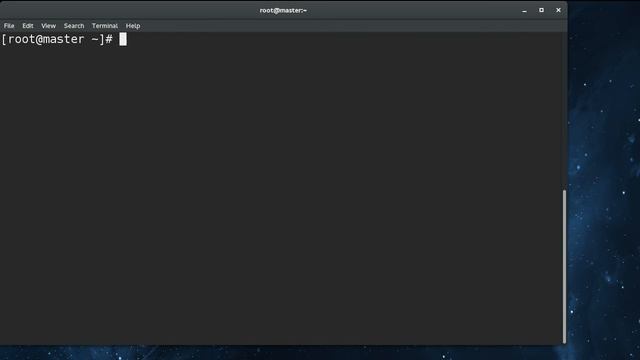Open the Edit menu

28,26
